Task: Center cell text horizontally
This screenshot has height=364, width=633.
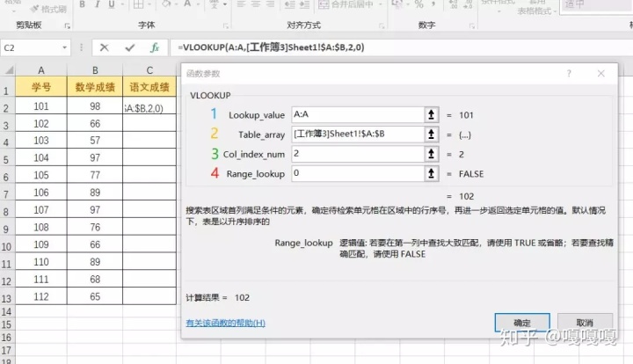Action: point(256,4)
